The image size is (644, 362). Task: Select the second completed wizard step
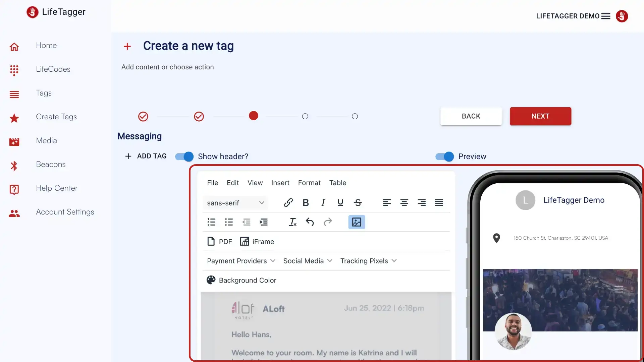199,116
